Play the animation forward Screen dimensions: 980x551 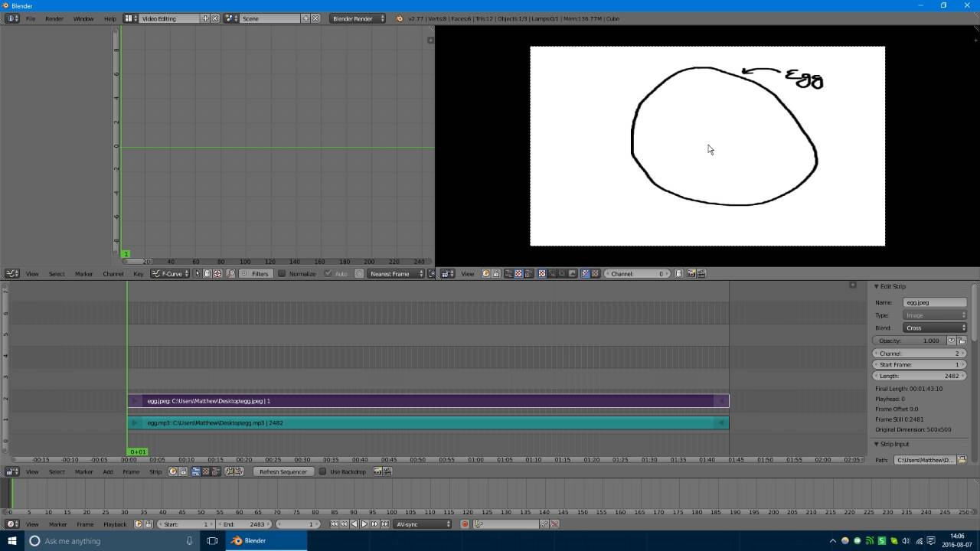tap(364, 524)
